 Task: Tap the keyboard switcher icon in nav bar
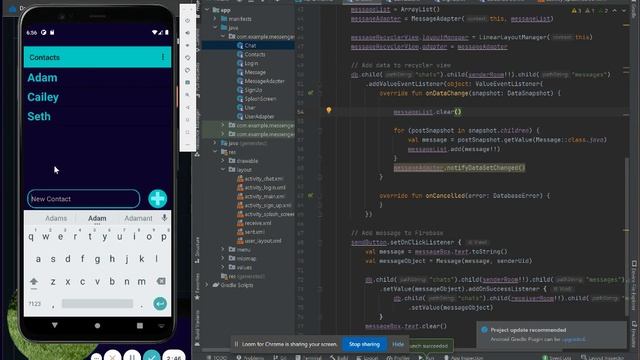tap(161, 326)
